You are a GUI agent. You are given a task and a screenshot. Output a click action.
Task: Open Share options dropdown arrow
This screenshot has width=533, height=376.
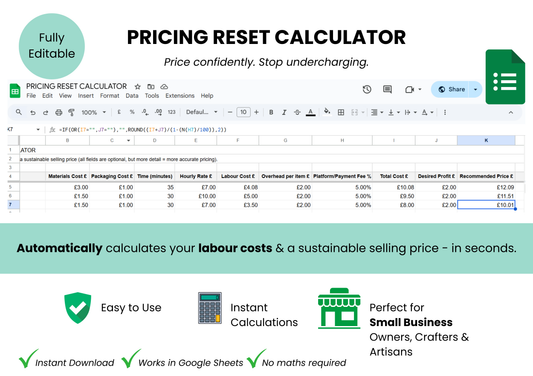pyautogui.click(x=475, y=89)
